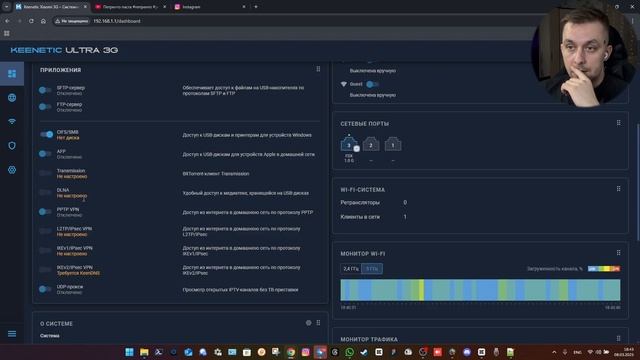Viewport: 640px width, 360px height.
Task: Open the browser apps grid icon
Action: (7, 33)
